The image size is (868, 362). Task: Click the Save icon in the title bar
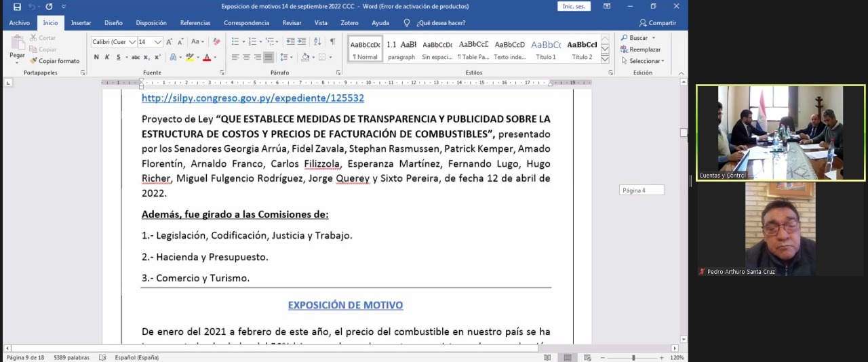tap(17, 6)
